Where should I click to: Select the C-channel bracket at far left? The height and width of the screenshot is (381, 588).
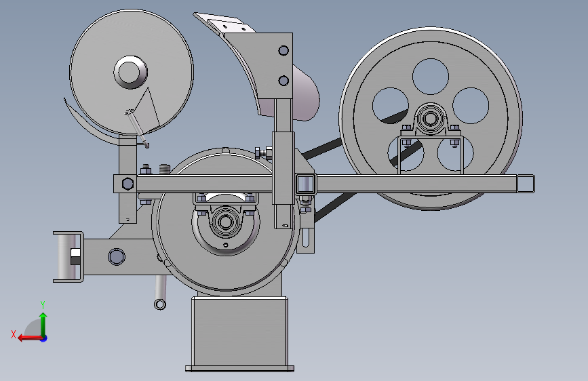coord(68,257)
